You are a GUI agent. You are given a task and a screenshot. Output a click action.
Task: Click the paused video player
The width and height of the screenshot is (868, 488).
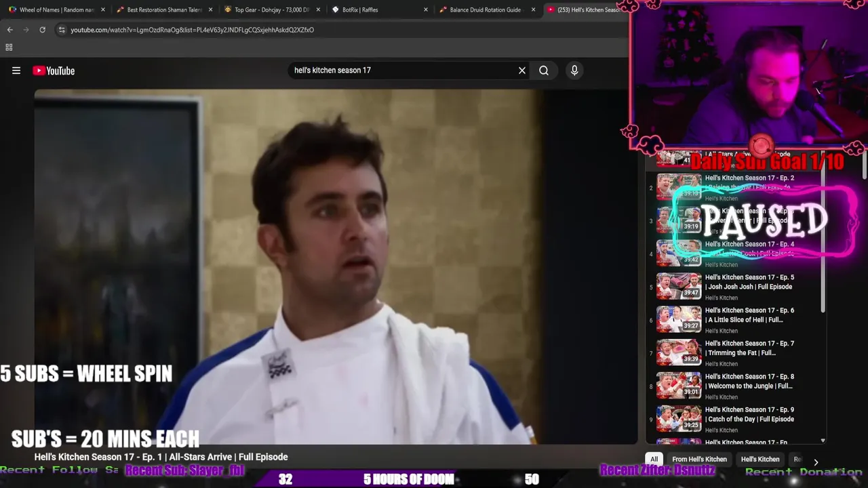[336, 266]
